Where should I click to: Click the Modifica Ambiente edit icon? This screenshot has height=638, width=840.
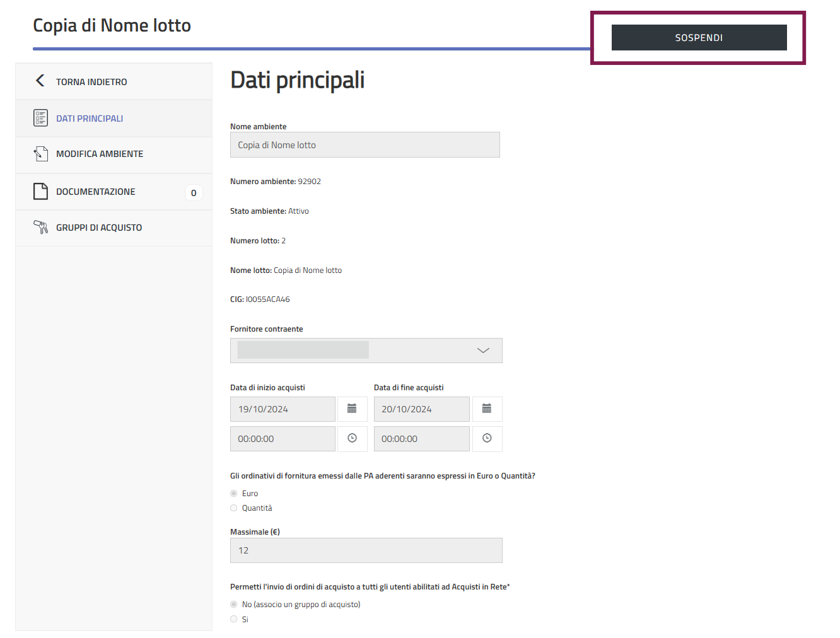coord(40,154)
